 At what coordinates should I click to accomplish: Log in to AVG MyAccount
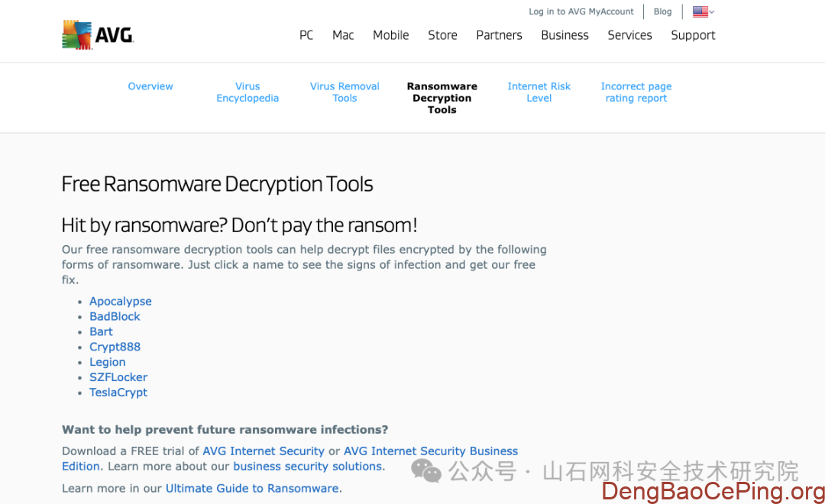(581, 11)
